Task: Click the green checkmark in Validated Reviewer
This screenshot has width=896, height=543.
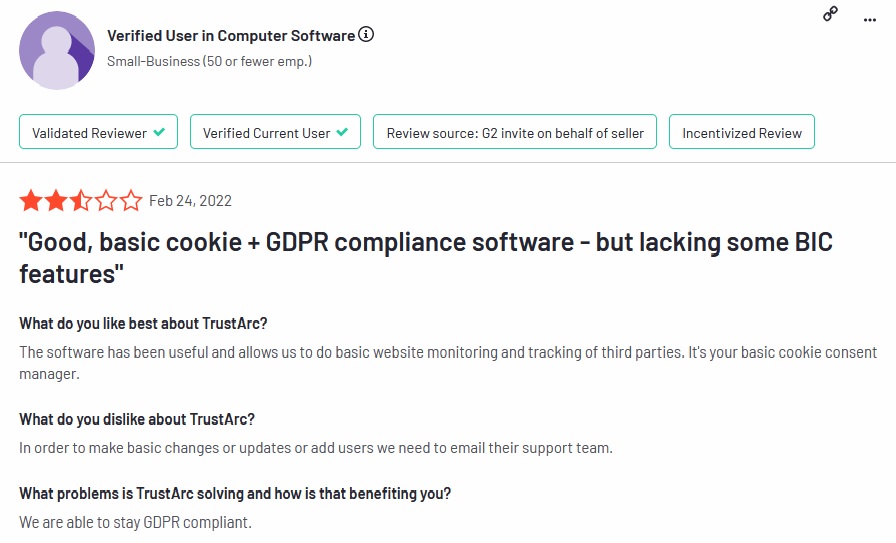Action: pyautogui.click(x=159, y=132)
